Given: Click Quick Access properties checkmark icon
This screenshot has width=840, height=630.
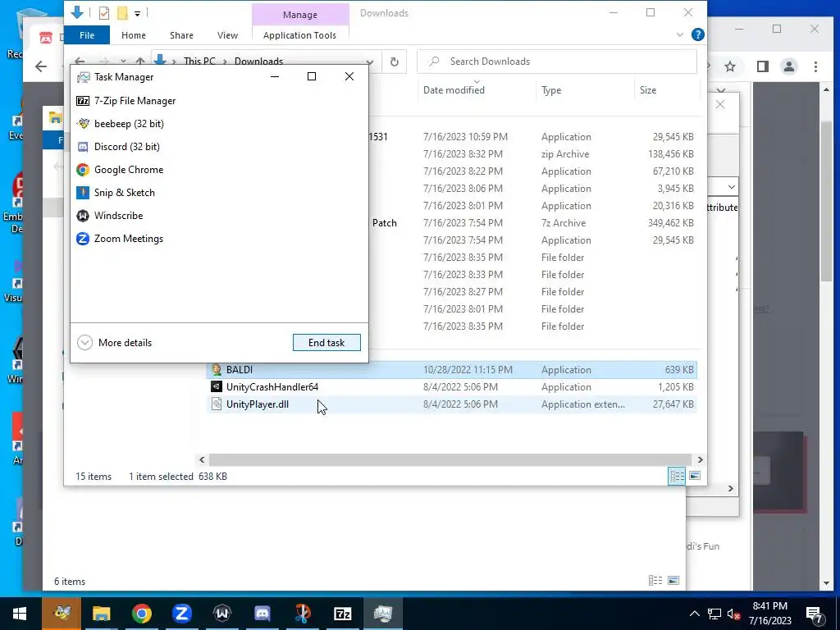Looking at the screenshot, I should [104, 13].
